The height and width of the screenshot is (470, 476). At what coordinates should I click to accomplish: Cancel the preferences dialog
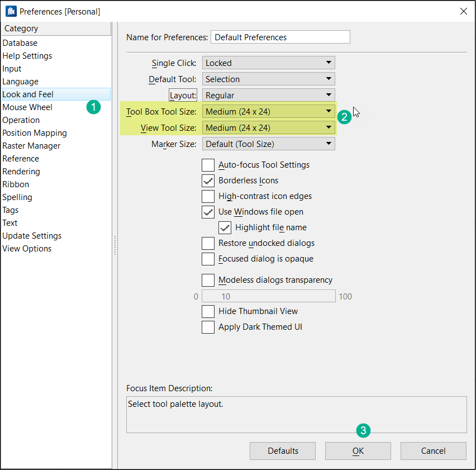coord(433,451)
